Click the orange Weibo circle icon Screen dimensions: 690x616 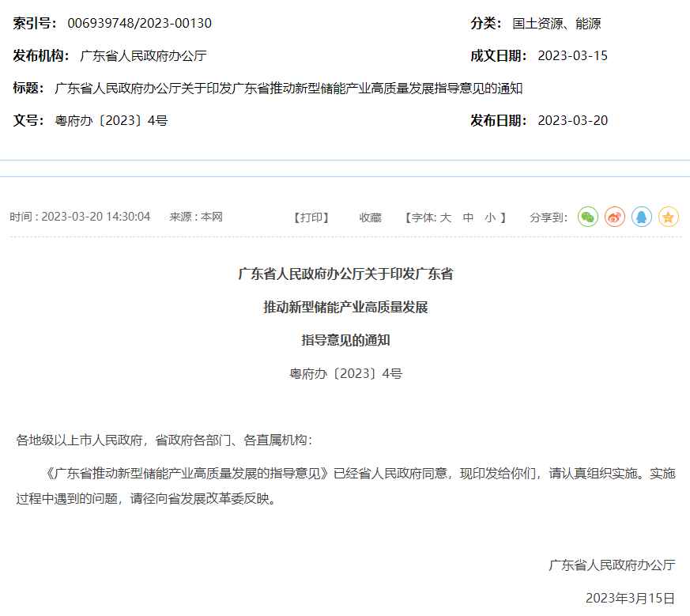click(614, 217)
